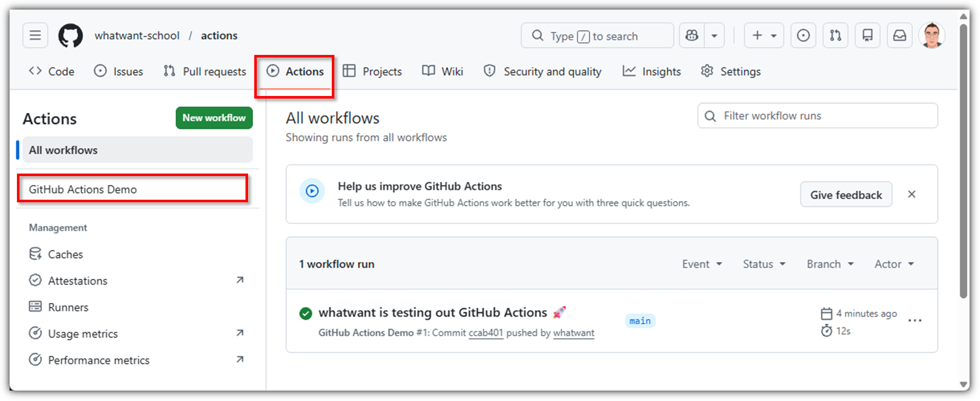
Task: Open Performance metrics page
Action: coord(138,360)
